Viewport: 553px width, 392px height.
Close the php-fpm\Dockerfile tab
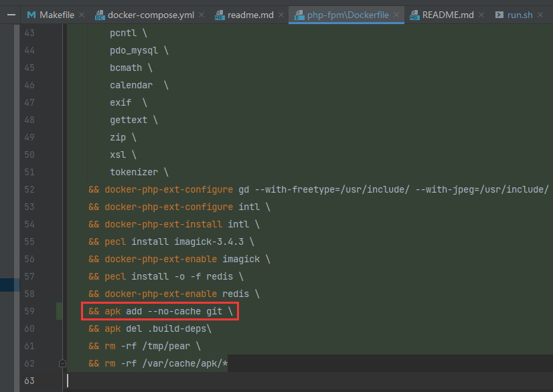click(x=397, y=15)
